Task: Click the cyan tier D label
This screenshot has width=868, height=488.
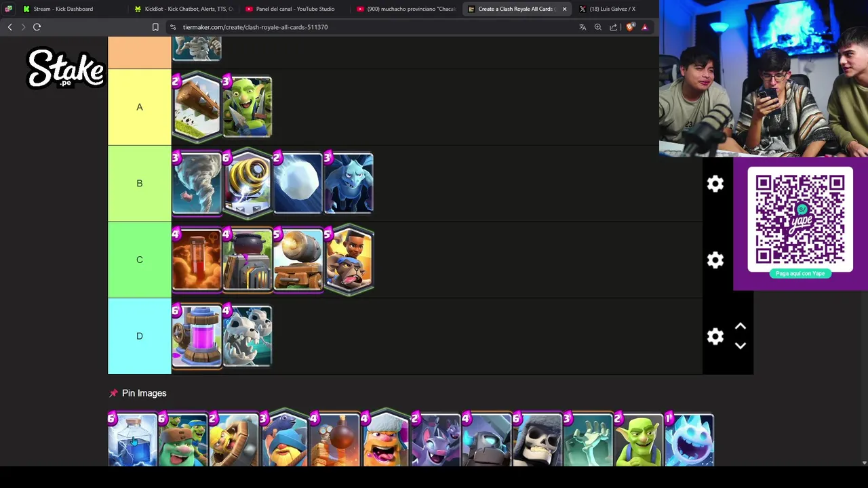Action: point(140,336)
